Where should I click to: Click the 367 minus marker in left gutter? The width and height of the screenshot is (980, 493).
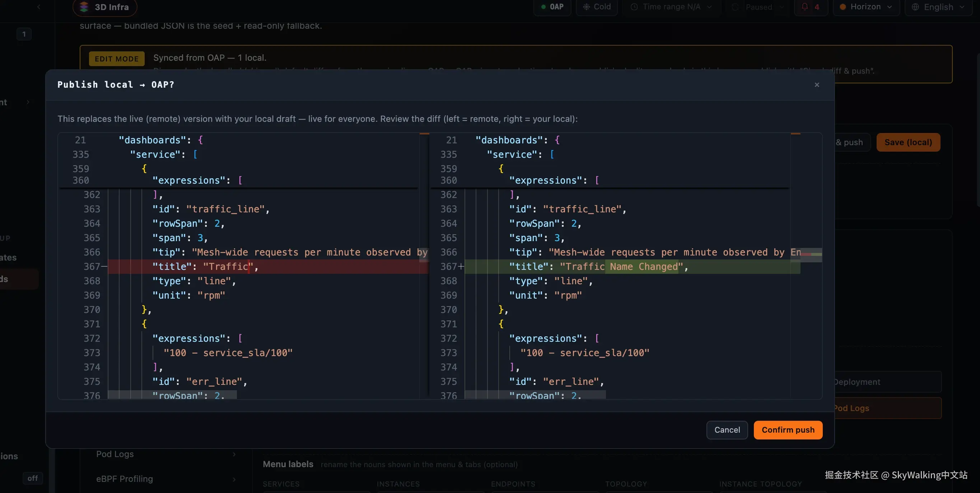click(104, 267)
